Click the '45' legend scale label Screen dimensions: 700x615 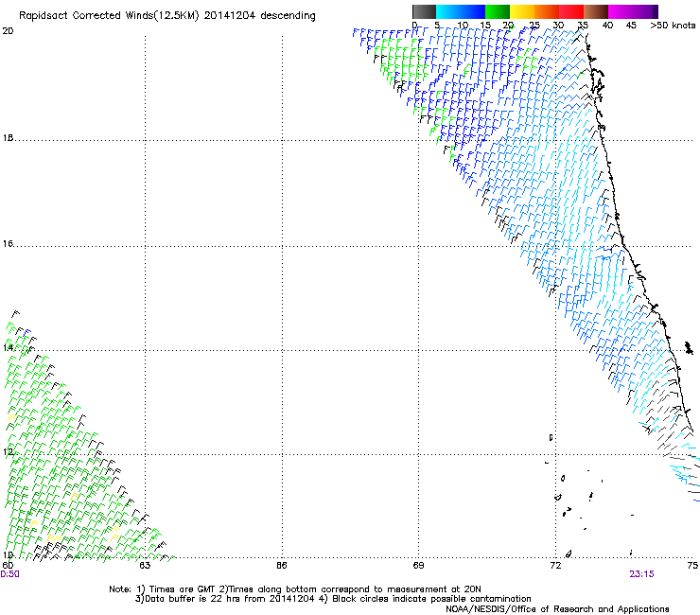(x=631, y=26)
